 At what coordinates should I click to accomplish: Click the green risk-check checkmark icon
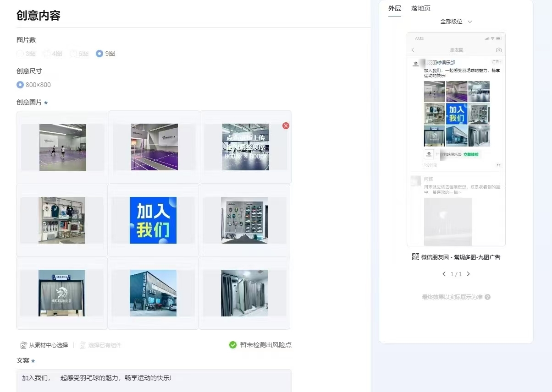pyautogui.click(x=233, y=345)
